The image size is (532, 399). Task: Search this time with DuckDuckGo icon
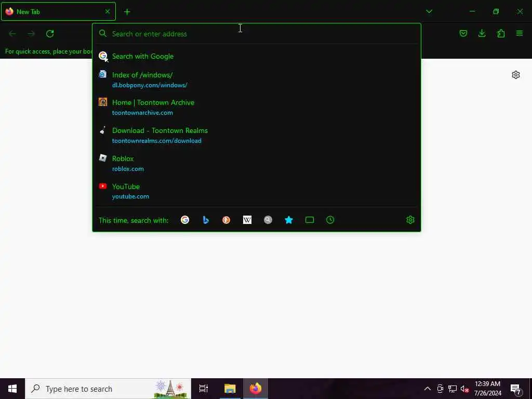pyautogui.click(x=227, y=220)
